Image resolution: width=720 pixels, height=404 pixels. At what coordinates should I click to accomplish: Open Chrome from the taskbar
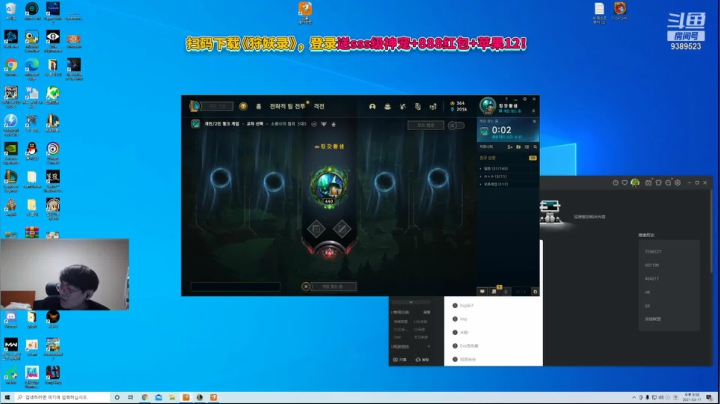pyautogui.click(x=145, y=398)
